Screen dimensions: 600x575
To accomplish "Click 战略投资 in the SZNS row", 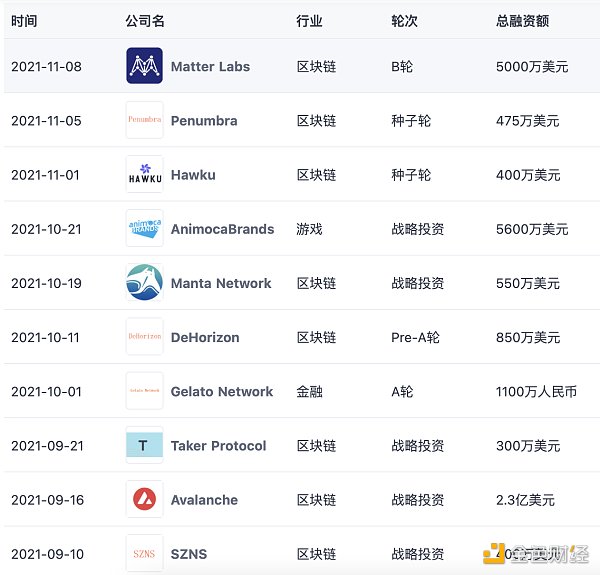I will click(417, 554).
